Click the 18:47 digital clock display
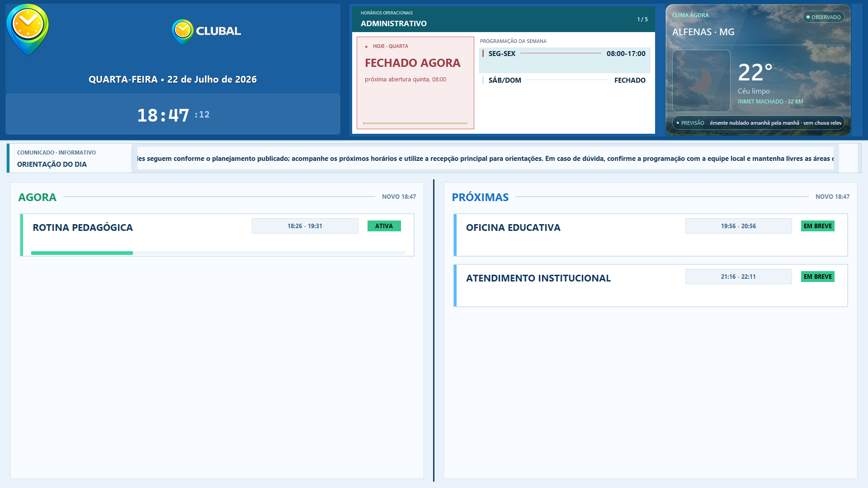Viewport: 868px width, 488px height. pyautogui.click(x=163, y=115)
